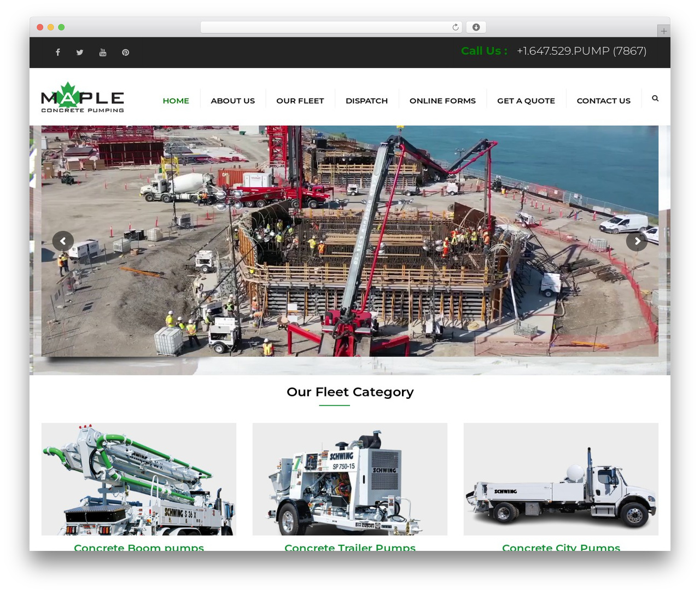Open the YouTube social link
This screenshot has width=700, height=593.
click(x=103, y=53)
